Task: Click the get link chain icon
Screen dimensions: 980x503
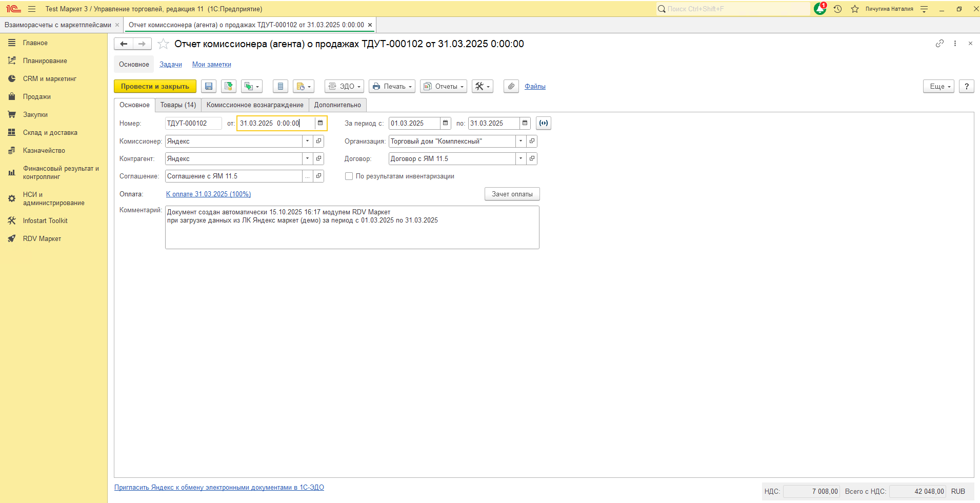Action: click(x=939, y=44)
